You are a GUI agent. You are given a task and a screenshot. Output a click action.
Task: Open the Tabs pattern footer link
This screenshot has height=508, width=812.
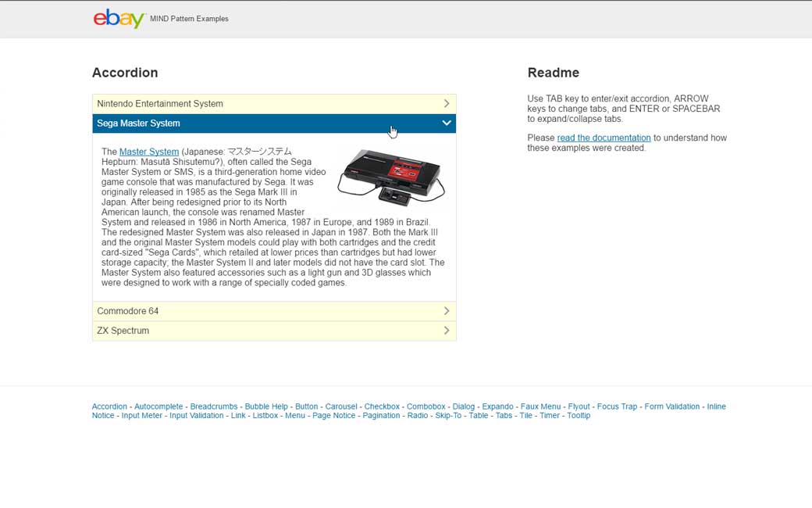(x=504, y=416)
